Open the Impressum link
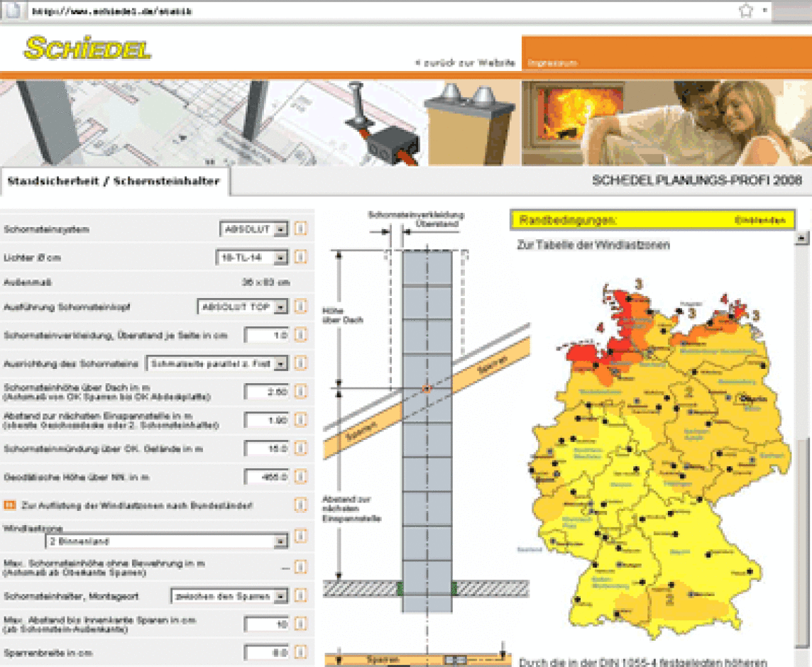 (x=552, y=63)
